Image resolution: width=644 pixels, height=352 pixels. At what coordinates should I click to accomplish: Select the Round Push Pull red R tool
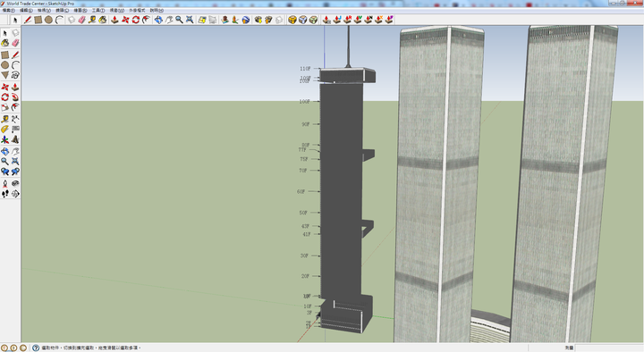click(x=347, y=20)
